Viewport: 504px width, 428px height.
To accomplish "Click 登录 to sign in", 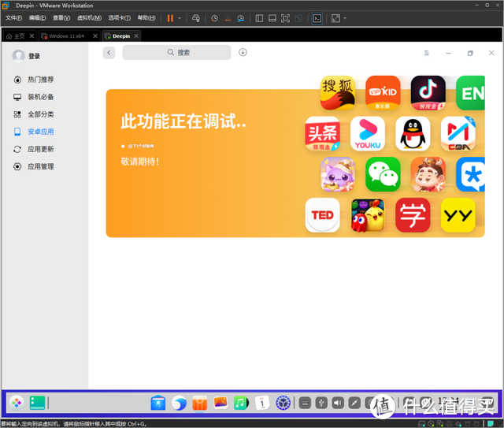I will pos(34,56).
